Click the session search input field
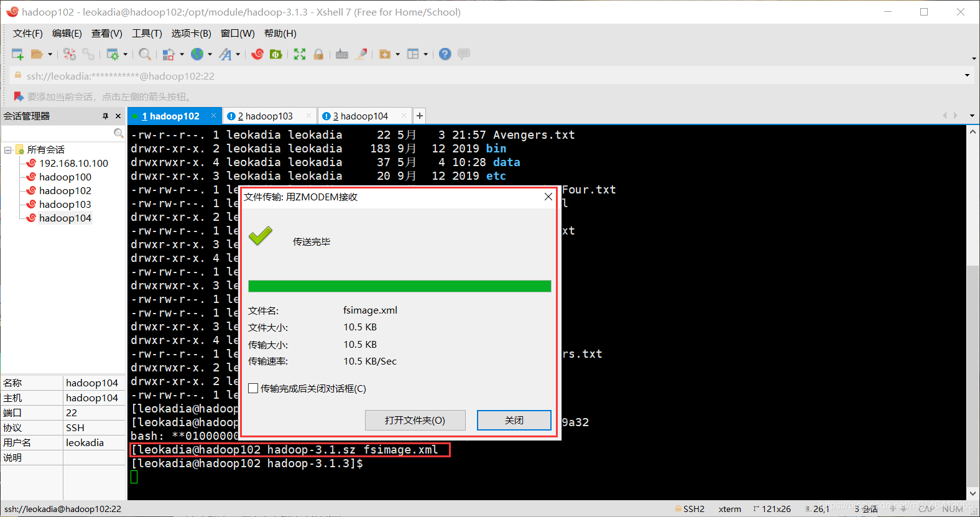Screen dimensions: 980x517 [58, 133]
